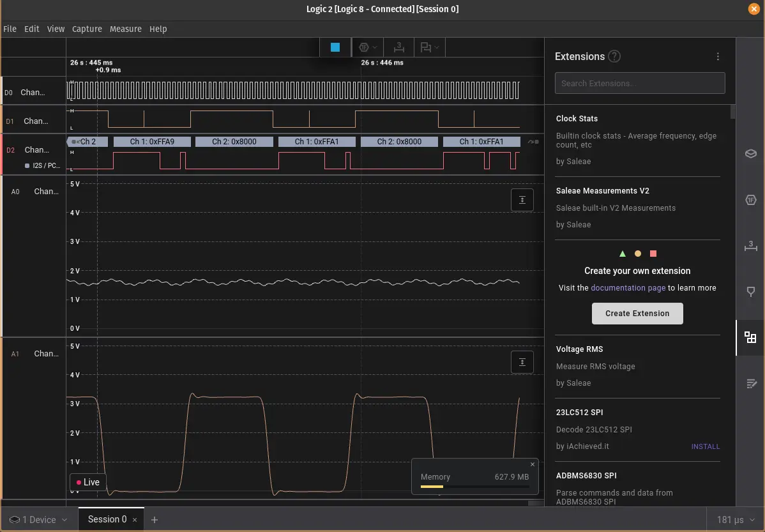Click the Create Extension button

pyautogui.click(x=637, y=314)
